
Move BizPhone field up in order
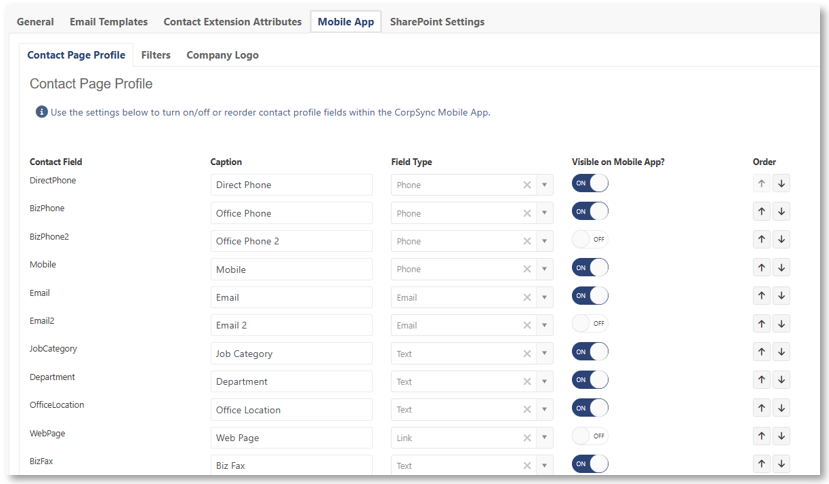(761, 212)
